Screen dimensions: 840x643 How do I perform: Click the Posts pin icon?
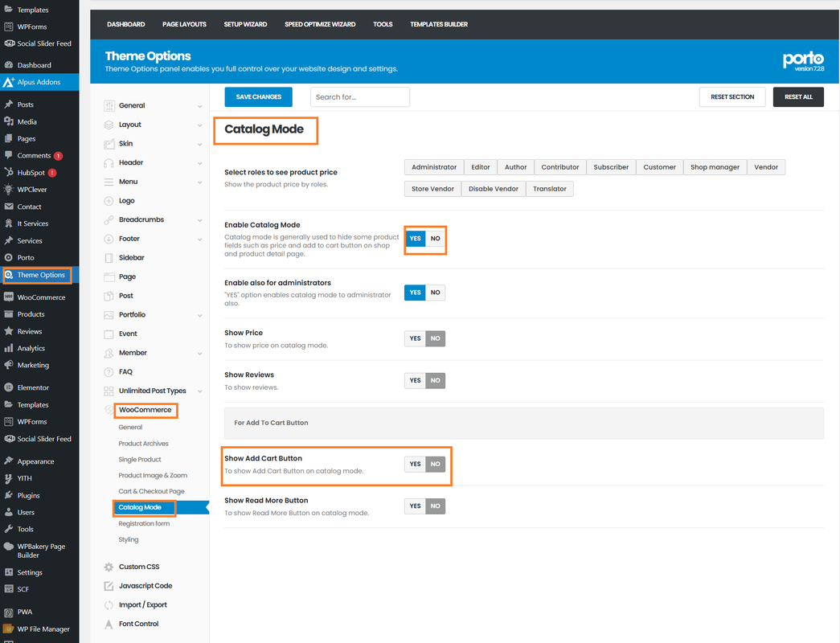tap(9, 104)
